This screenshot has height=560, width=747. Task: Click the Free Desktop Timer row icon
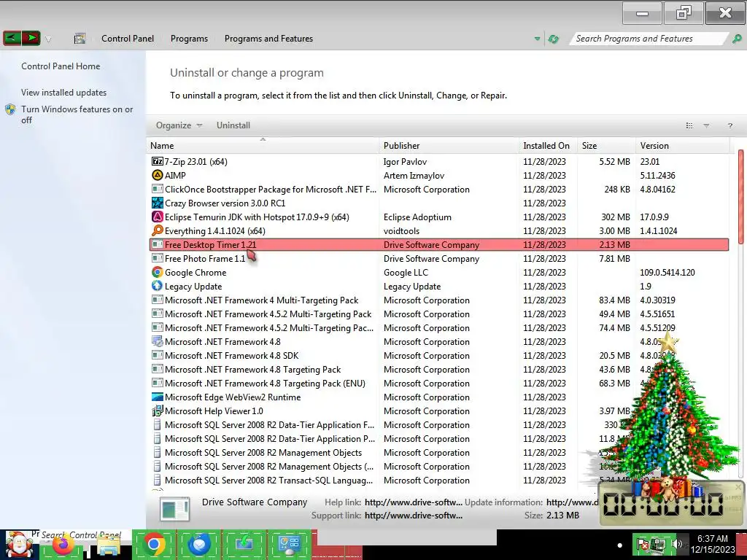pos(158,244)
